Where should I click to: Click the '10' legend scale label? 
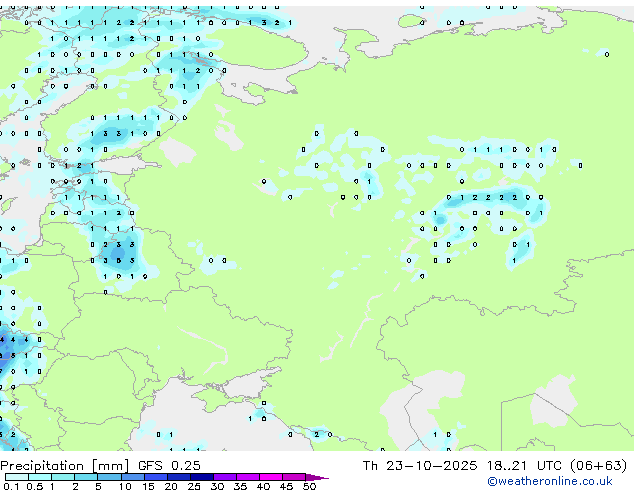(x=125, y=486)
